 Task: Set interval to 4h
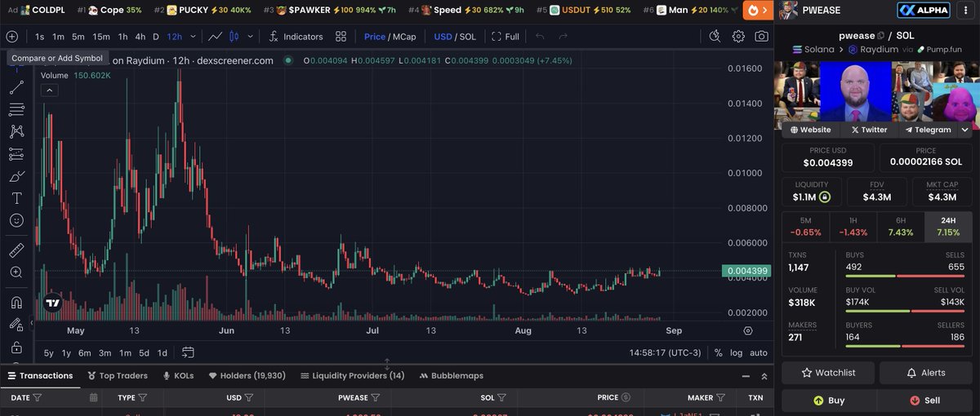140,37
